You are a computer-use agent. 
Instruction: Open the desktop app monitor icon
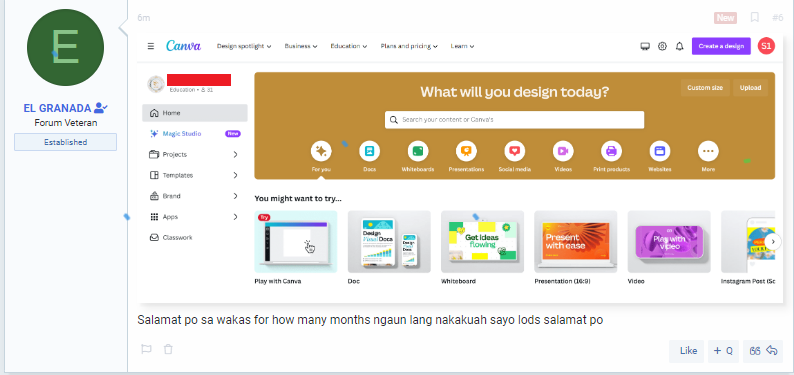645,46
